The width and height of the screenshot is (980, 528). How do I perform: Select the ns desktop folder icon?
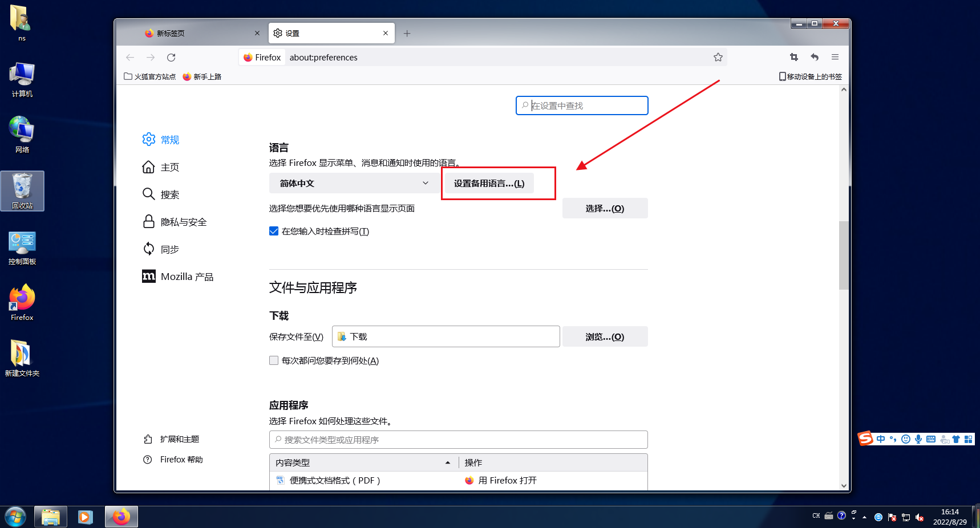click(21, 23)
